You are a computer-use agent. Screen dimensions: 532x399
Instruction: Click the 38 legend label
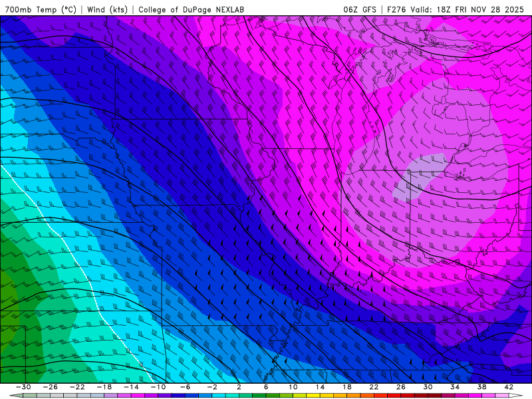click(x=481, y=387)
